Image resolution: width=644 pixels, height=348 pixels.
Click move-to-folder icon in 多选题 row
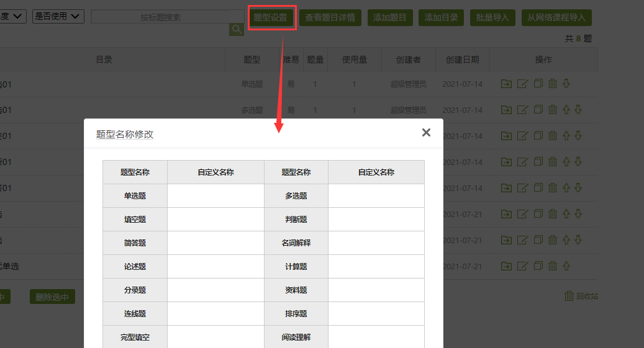click(x=506, y=110)
